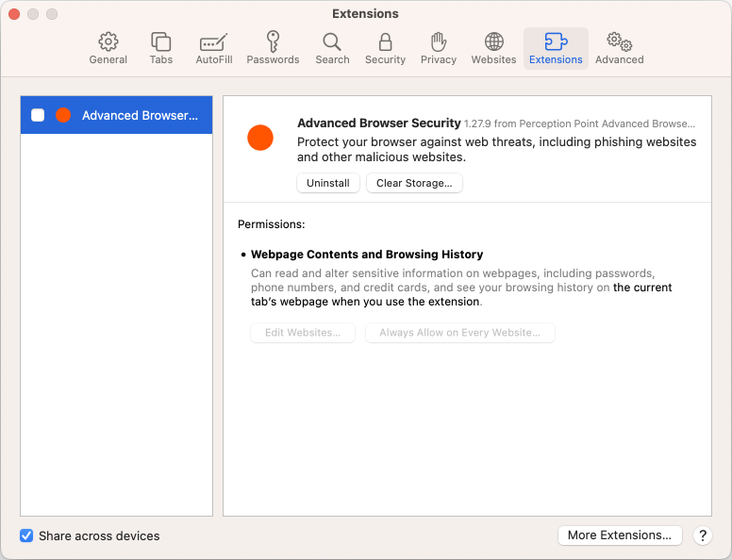The height and width of the screenshot is (560, 732).
Task: Open the Websites globe pane
Action: coord(493,48)
